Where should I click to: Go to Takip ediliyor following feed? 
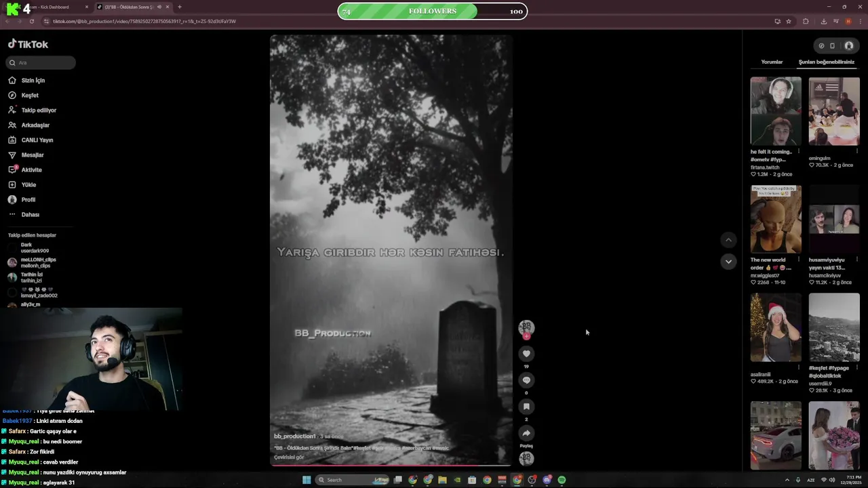pyautogui.click(x=33, y=110)
